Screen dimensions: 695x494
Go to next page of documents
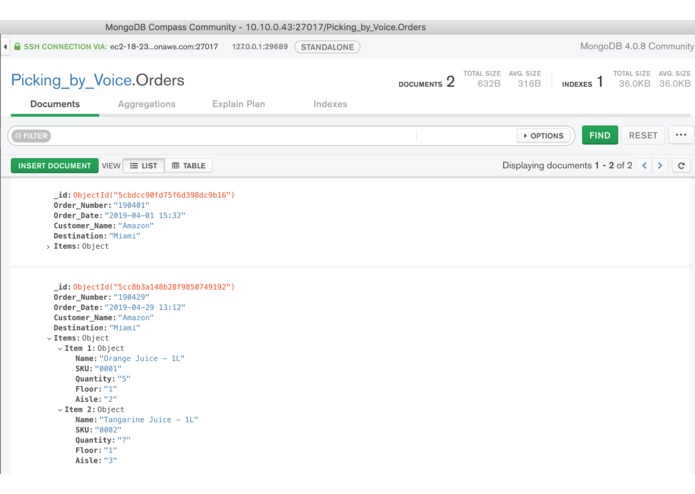point(660,165)
